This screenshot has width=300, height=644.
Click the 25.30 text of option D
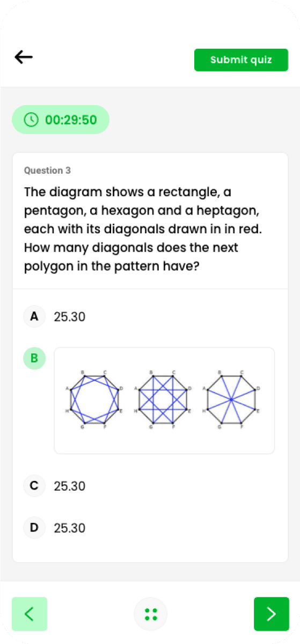pyautogui.click(x=70, y=528)
